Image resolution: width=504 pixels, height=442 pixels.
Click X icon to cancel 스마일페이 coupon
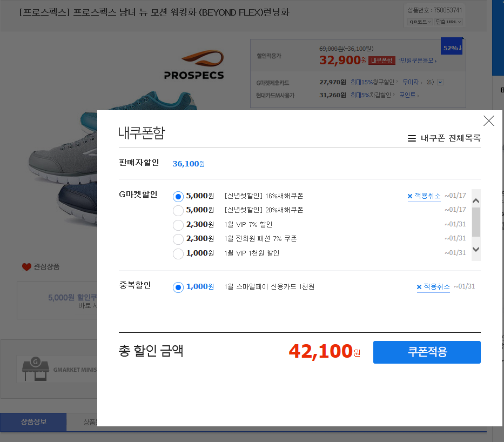point(419,287)
